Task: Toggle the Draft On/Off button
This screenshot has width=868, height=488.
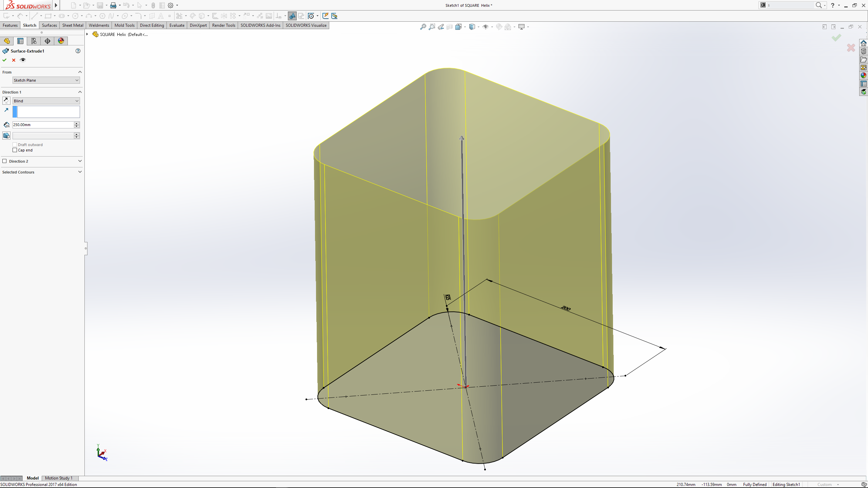Action: point(6,136)
